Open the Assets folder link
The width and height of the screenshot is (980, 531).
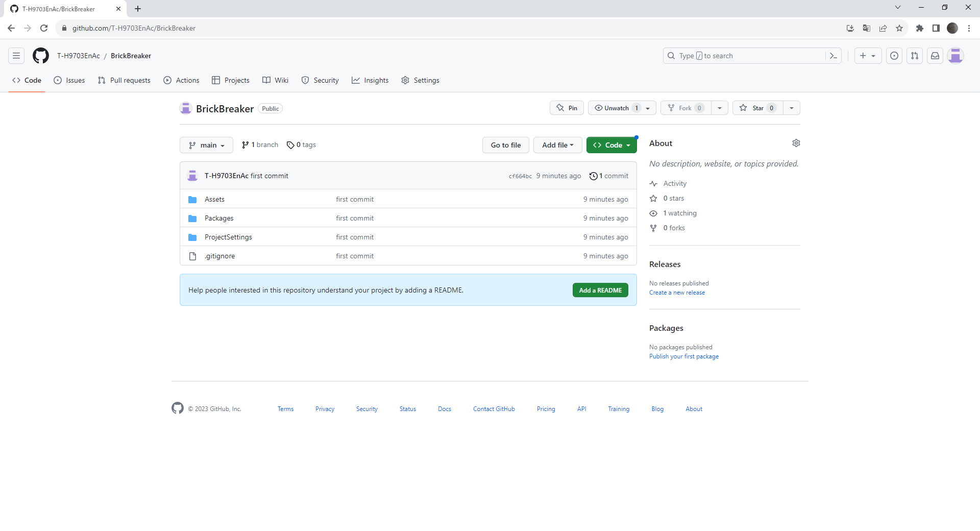pos(214,199)
